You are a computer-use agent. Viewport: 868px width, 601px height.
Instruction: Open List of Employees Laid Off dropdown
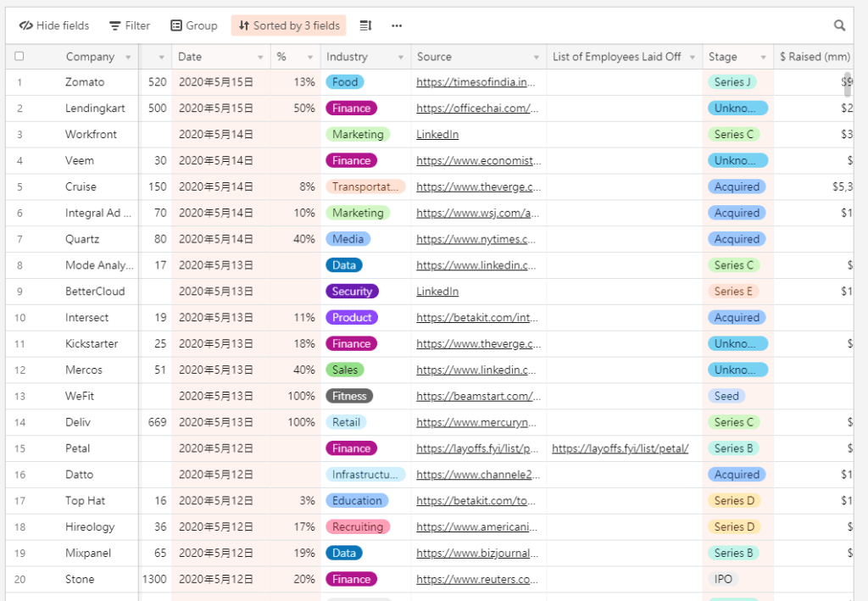pos(692,57)
